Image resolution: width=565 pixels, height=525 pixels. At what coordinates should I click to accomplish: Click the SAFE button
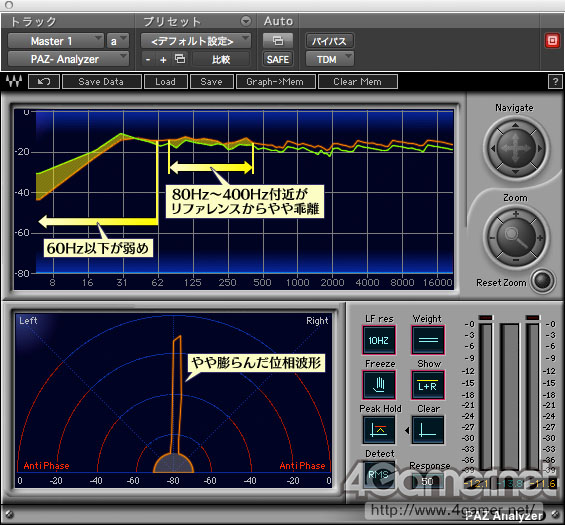[277, 59]
